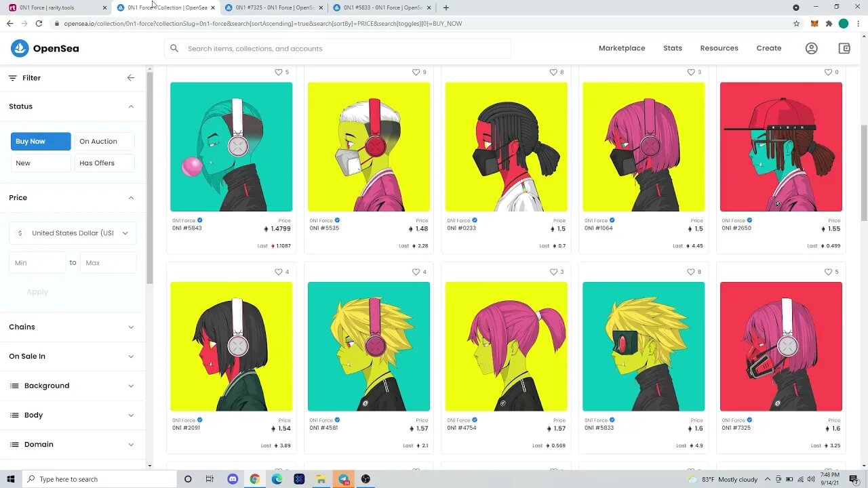The width and height of the screenshot is (868, 488).
Task: Open the 0N1 #4754 item link
Action: coord(462,428)
